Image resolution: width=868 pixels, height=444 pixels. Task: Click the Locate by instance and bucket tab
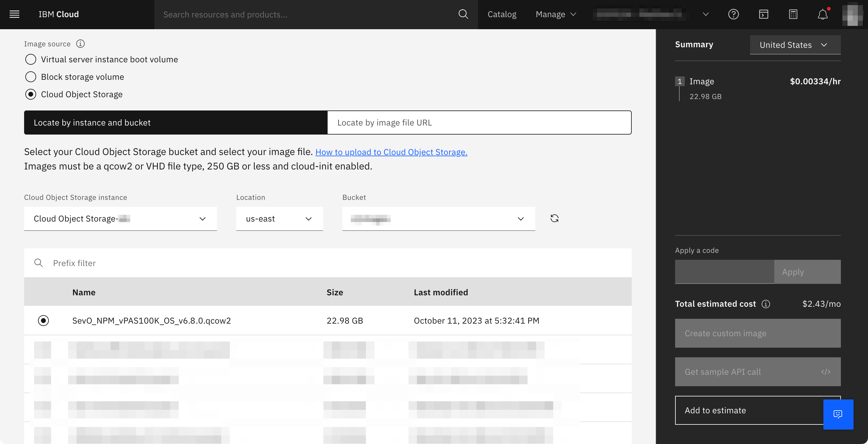[176, 122]
